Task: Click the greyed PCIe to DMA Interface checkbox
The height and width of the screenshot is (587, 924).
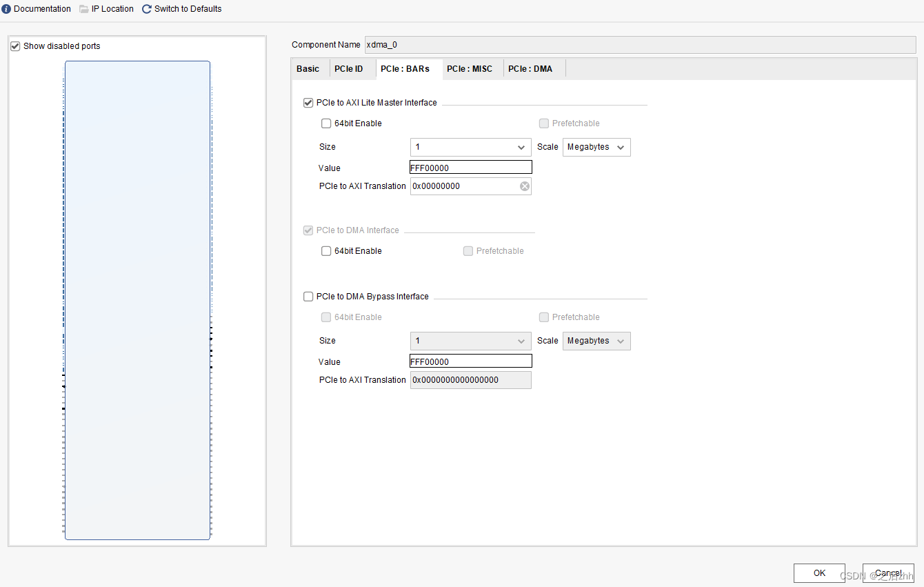Action: (x=308, y=230)
